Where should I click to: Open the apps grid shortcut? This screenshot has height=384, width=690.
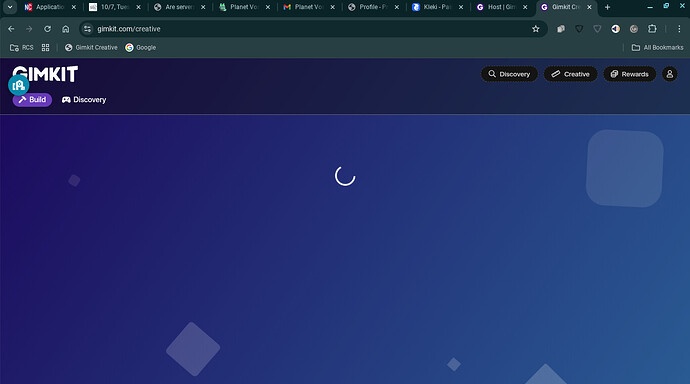pyautogui.click(x=45, y=48)
